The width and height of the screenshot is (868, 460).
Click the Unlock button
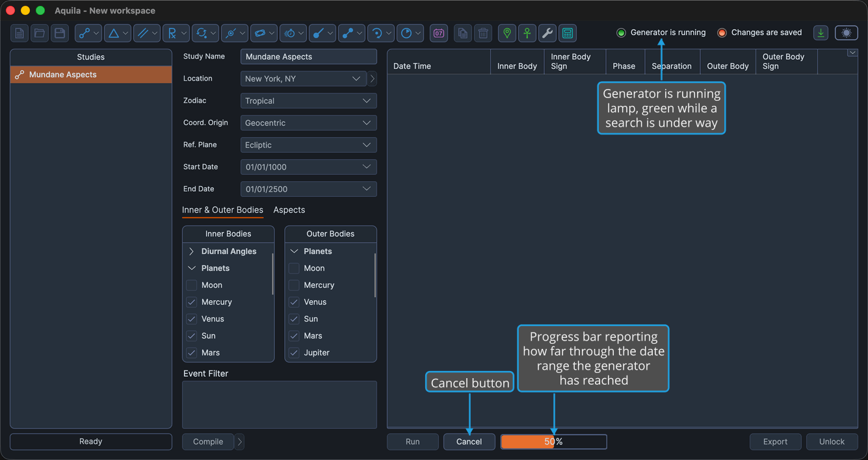[832, 442]
